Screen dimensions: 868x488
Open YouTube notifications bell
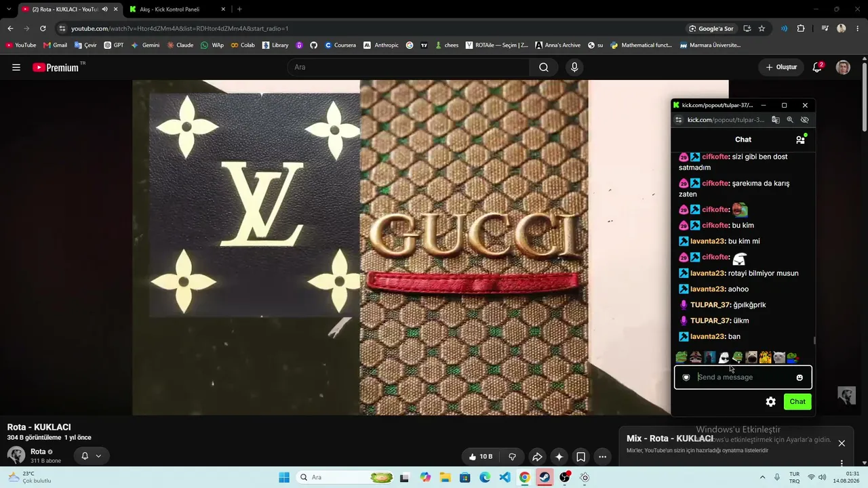(x=818, y=67)
